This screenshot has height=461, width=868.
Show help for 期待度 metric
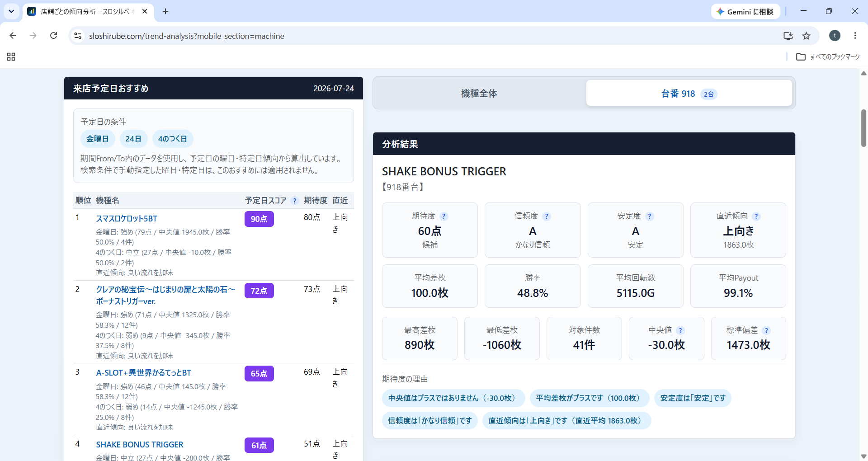click(x=444, y=216)
